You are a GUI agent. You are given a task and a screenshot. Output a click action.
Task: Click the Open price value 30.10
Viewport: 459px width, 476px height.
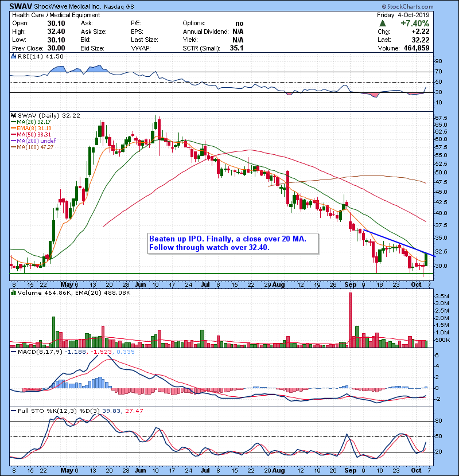click(56, 24)
